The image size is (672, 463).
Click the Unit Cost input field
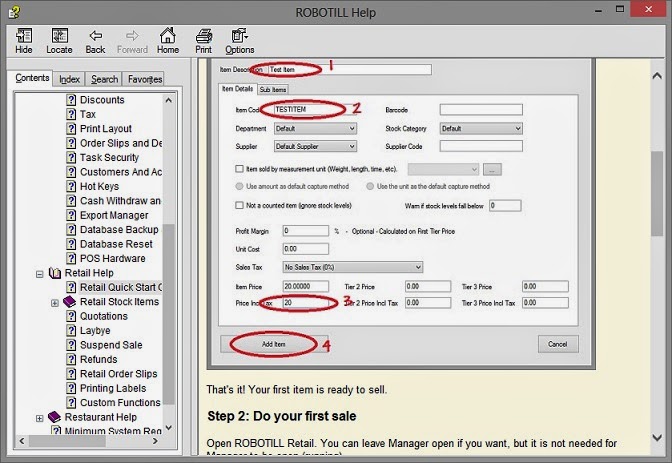coord(306,249)
